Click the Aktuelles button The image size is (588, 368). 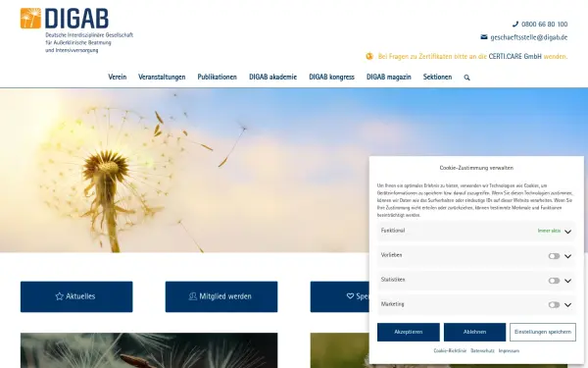(x=76, y=296)
